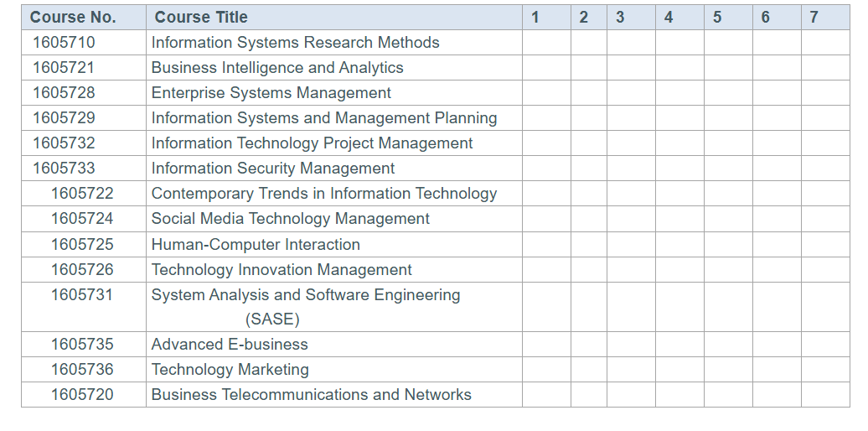Click course number 1605710
This screenshot has height=431, width=868.
pyautogui.click(x=65, y=42)
